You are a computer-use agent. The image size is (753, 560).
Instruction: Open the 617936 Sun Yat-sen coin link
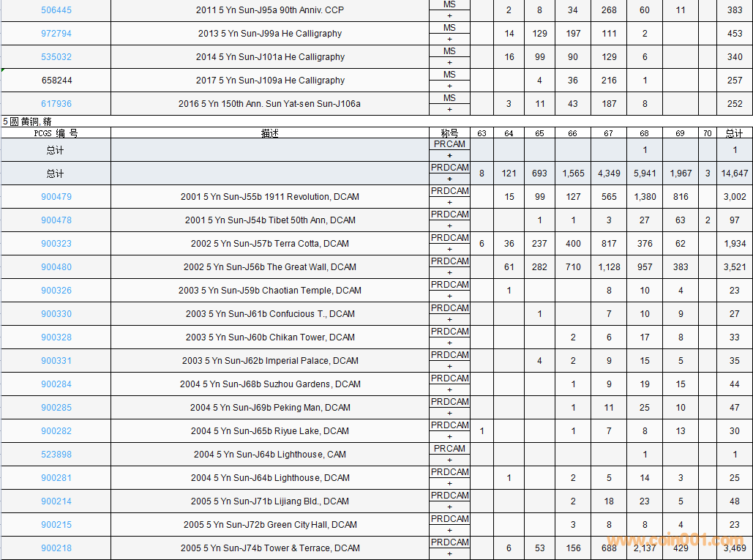tap(56, 104)
